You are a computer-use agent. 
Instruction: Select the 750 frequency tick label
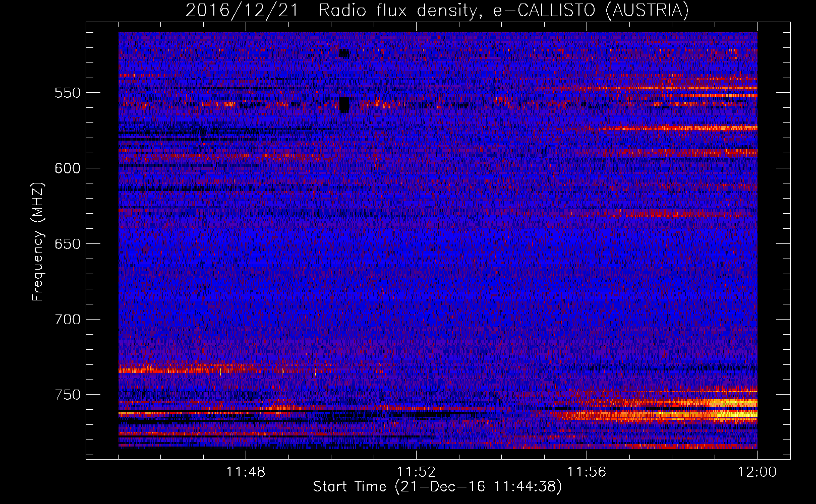click(68, 395)
